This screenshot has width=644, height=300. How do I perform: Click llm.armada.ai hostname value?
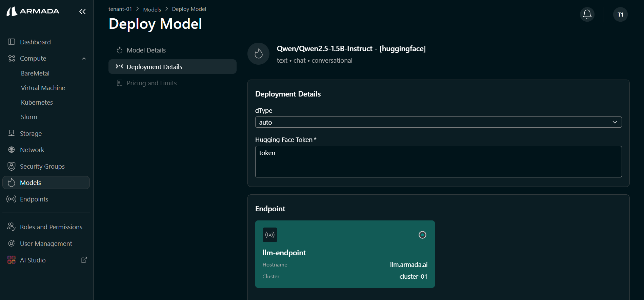point(408,264)
